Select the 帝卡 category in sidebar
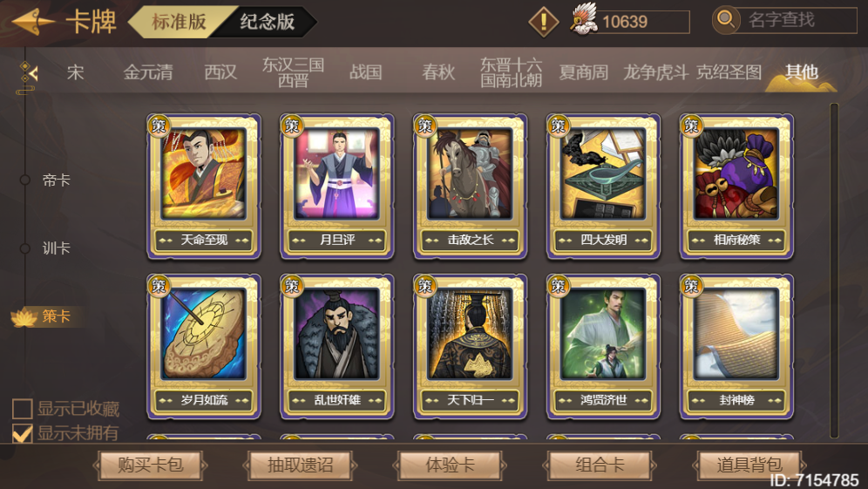Viewport: 868px width, 489px height. click(x=56, y=180)
